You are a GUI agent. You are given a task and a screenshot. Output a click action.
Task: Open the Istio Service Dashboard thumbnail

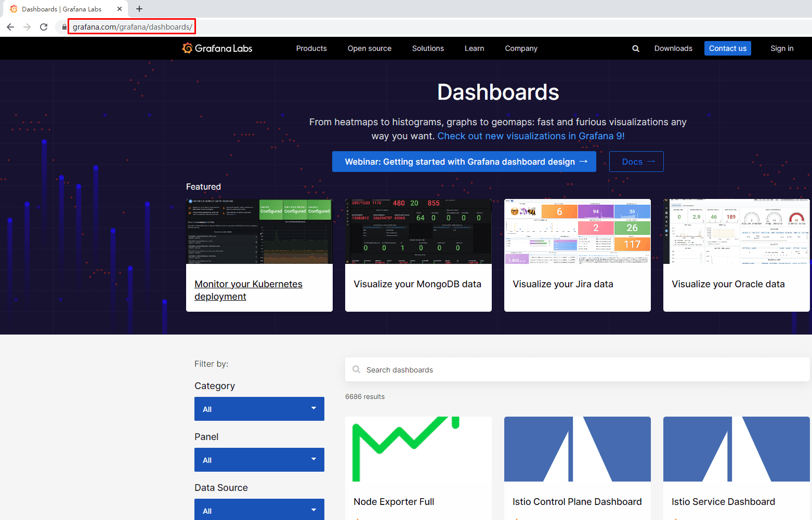pos(737,449)
